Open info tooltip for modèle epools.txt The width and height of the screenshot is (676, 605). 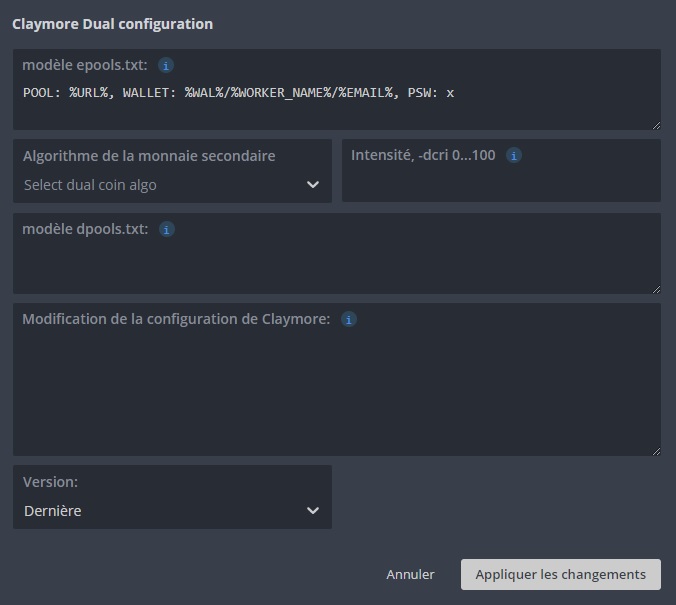pos(166,66)
